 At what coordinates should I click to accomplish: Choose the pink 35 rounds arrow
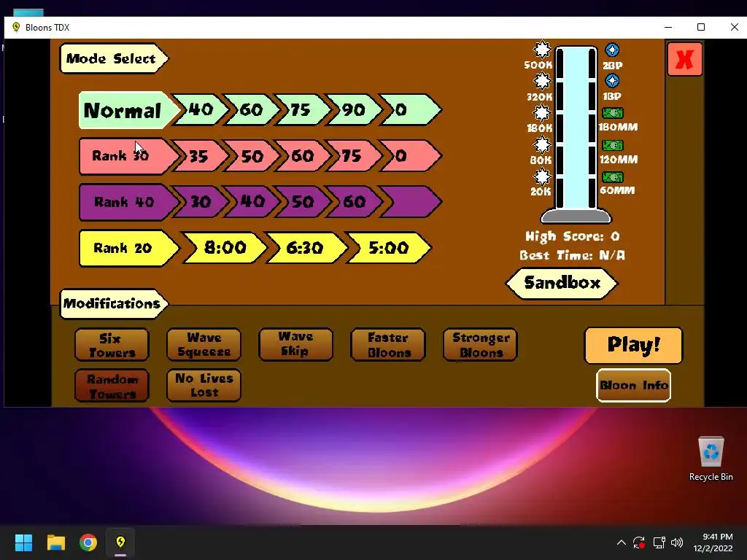pos(200,156)
